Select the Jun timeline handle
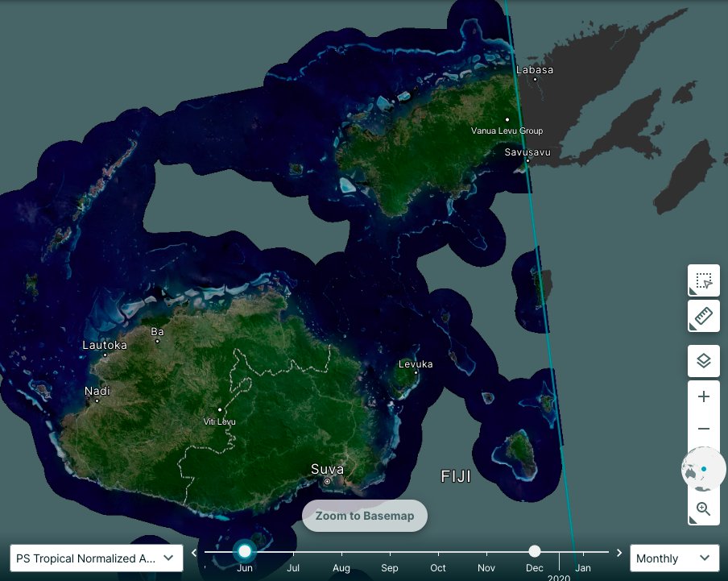The height and width of the screenshot is (581, 728). (245, 551)
